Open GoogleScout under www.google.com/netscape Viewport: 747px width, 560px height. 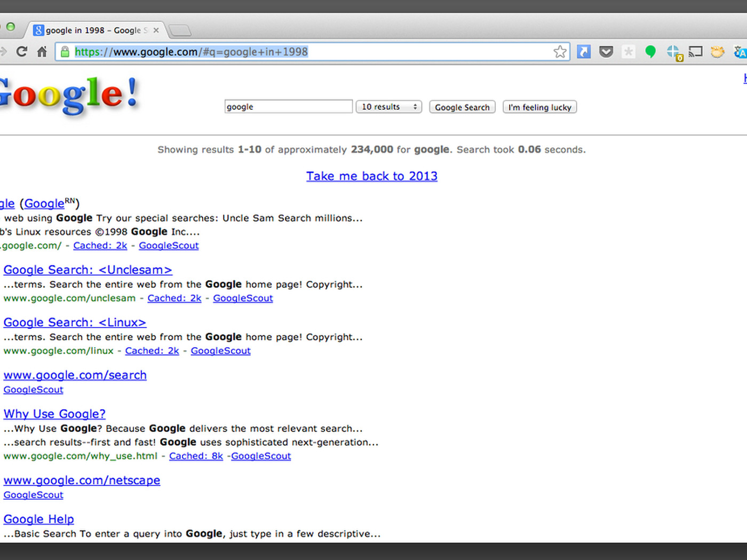33,495
